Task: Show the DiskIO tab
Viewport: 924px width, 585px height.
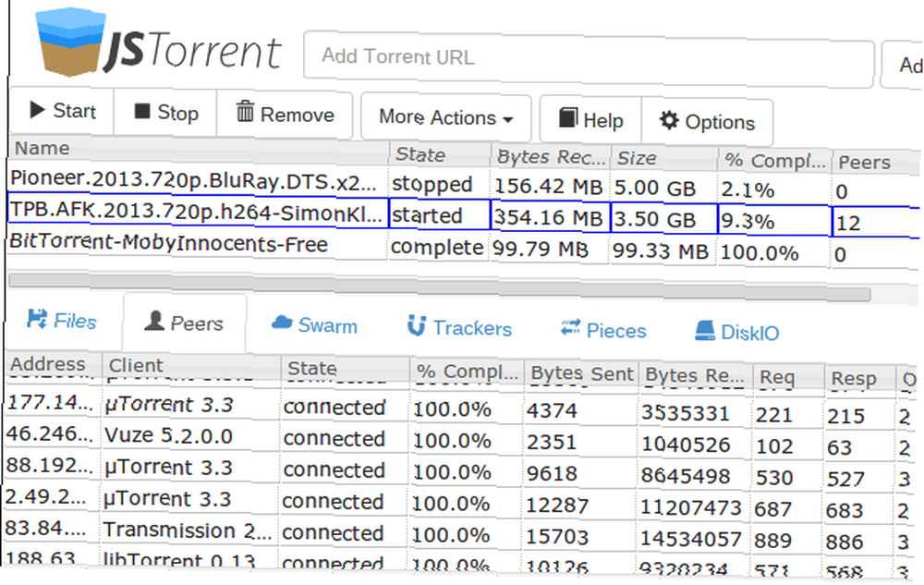Action: click(x=736, y=333)
